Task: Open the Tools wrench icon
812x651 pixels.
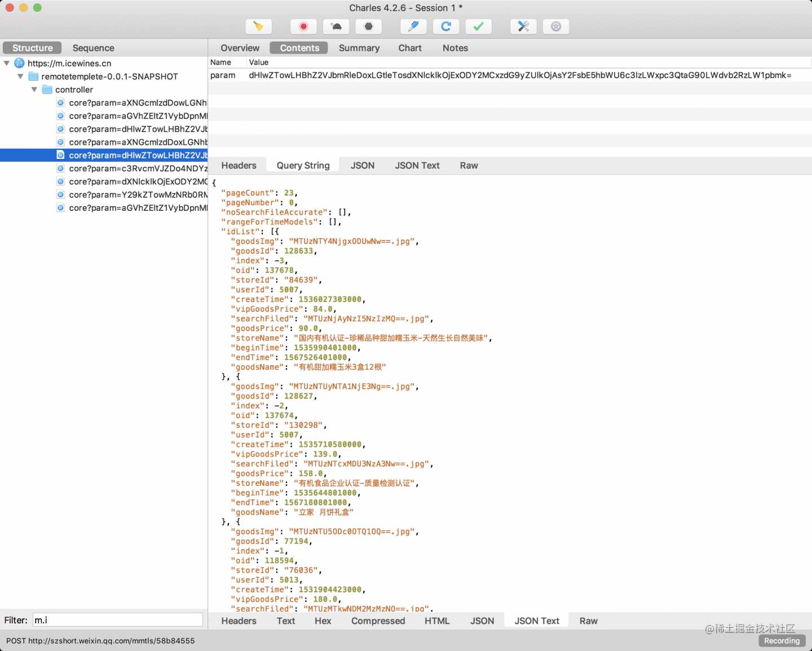Action: tap(523, 26)
